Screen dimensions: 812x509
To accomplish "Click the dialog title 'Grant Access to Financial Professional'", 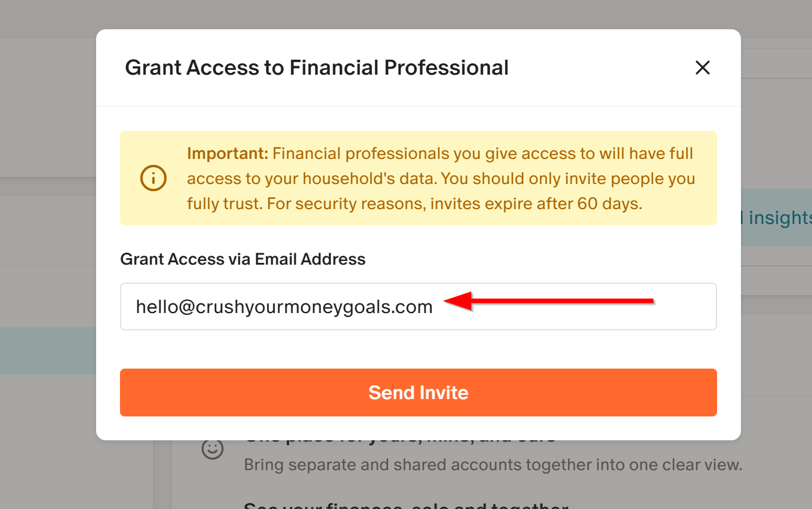I will [316, 68].
